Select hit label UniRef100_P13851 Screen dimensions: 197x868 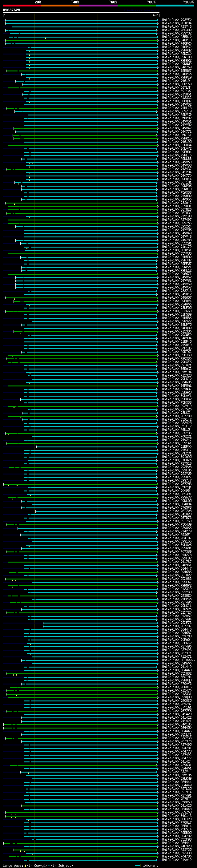[176, 94]
